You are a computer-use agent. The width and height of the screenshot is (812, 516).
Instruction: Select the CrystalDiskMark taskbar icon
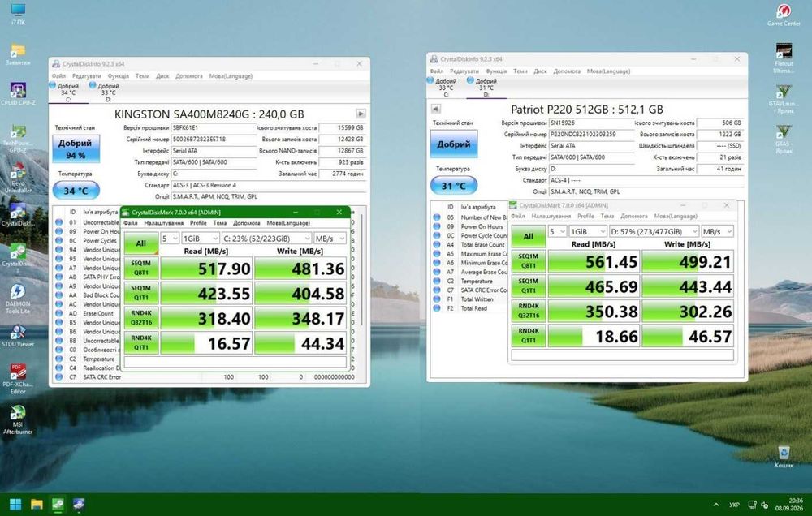[x=58, y=504]
